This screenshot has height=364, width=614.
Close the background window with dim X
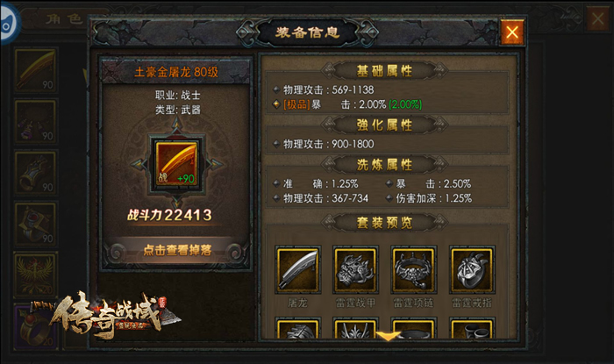(597, 18)
